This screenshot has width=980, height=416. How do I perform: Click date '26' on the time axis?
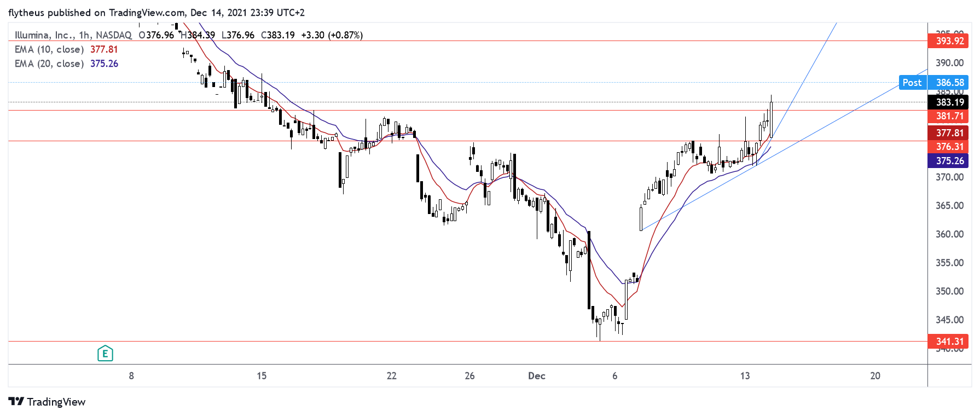pyautogui.click(x=469, y=375)
